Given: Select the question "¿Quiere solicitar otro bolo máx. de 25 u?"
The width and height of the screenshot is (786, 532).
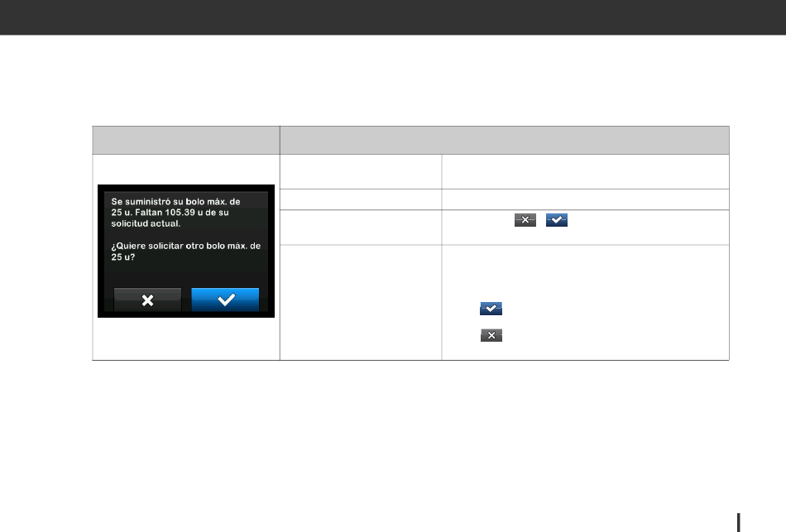Looking at the screenshot, I should [186, 252].
